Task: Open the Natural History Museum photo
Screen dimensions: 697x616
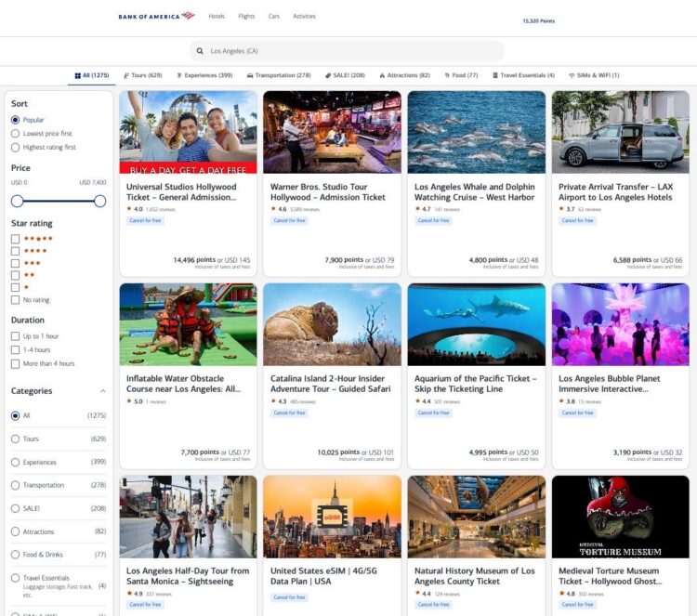Action: (477, 517)
